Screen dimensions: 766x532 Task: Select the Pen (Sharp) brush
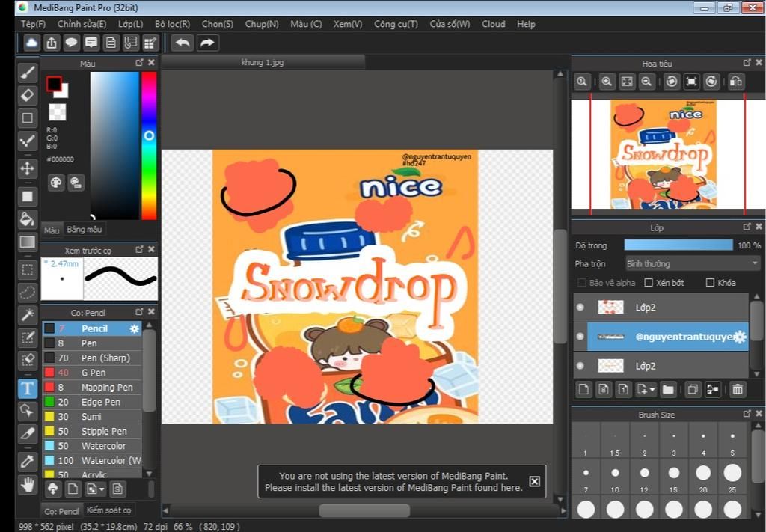click(x=92, y=358)
